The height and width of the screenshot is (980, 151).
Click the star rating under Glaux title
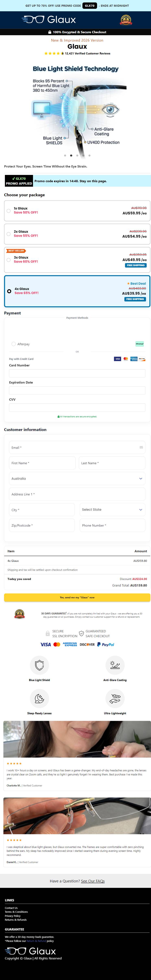pos(54,54)
